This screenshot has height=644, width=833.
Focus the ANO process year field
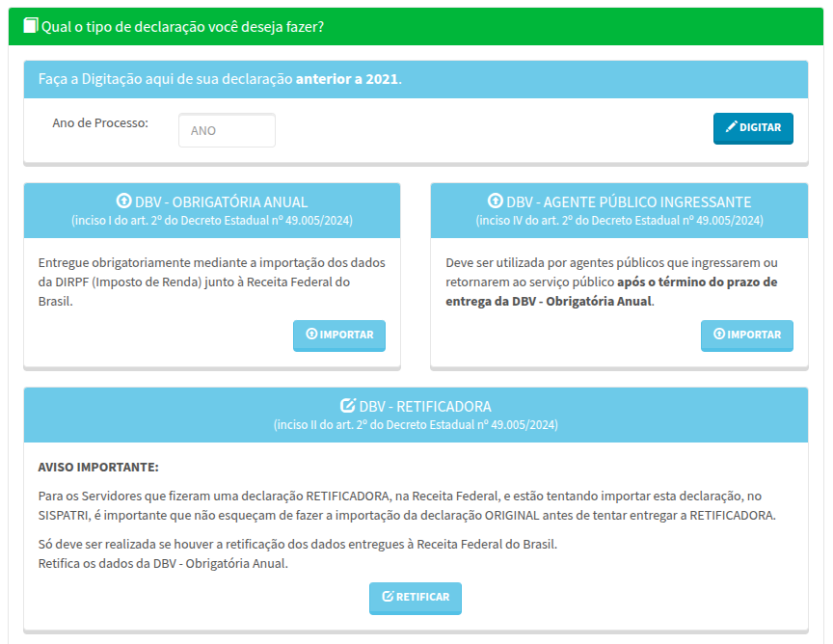pos(227,130)
